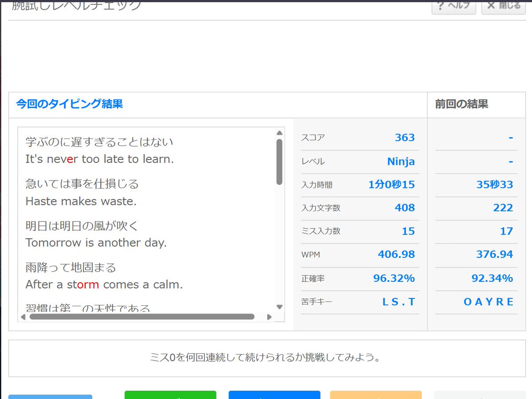This screenshot has height=399, width=532.
Task: Click the up arrow of the results text scrollbar
Action: (x=279, y=132)
